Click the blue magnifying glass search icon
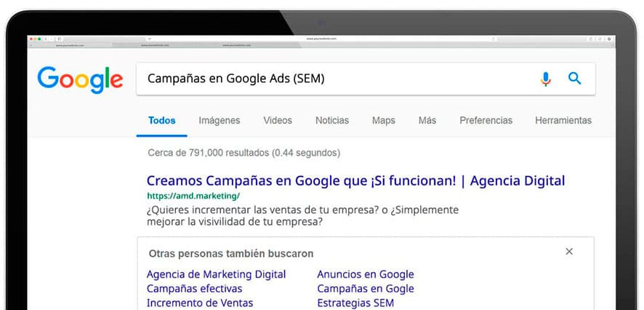Image resolution: width=644 pixels, height=310 pixels. [x=575, y=79]
